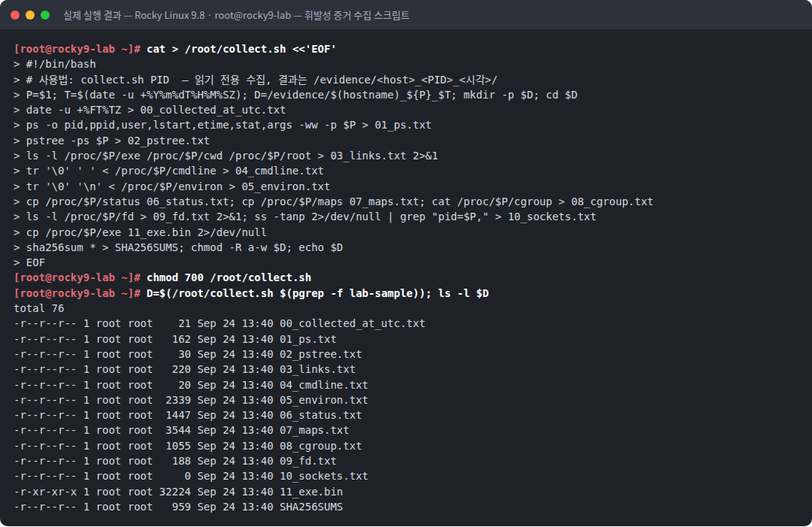Click the '-r-xr-xr-x' permissions of 11_exe.bin
The width and height of the screenshot is (812, 527).
[45, 492]
